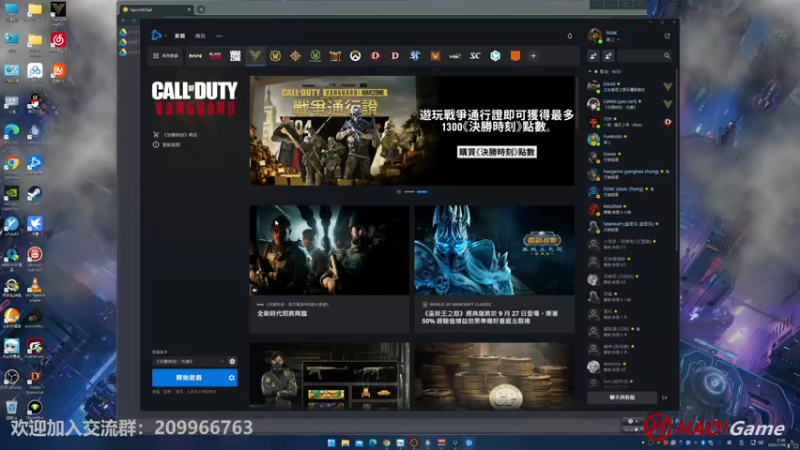Select the second carousel slide indicator
This screenshot has width=800, height=450.
[422, 192]
